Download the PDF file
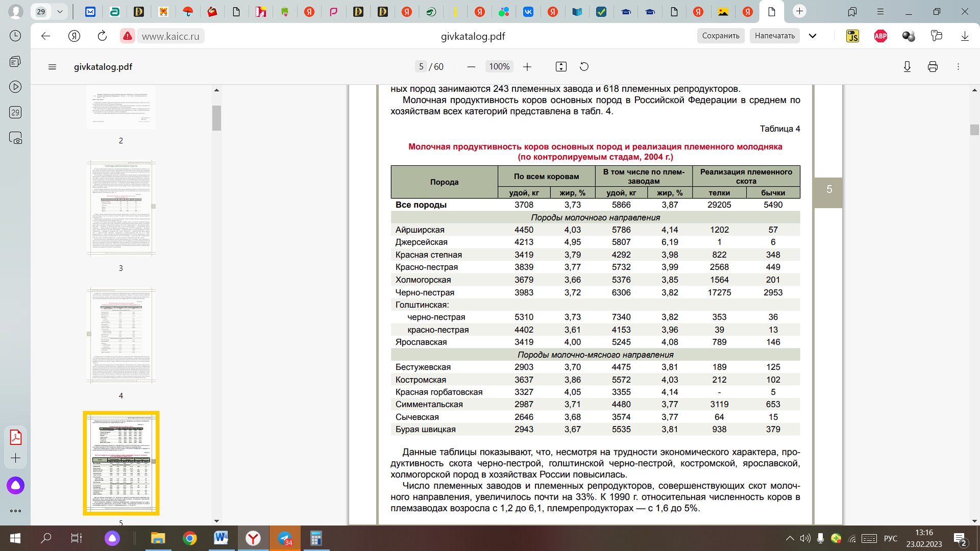 pyautogui.click(x=907, y=67)
